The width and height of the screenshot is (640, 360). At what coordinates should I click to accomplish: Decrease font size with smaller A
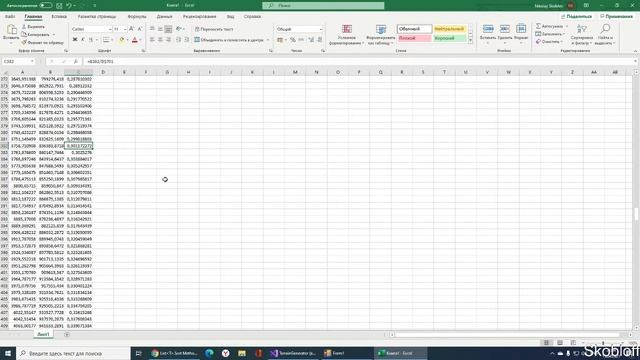pyautogui.click(x=140, y=29)
